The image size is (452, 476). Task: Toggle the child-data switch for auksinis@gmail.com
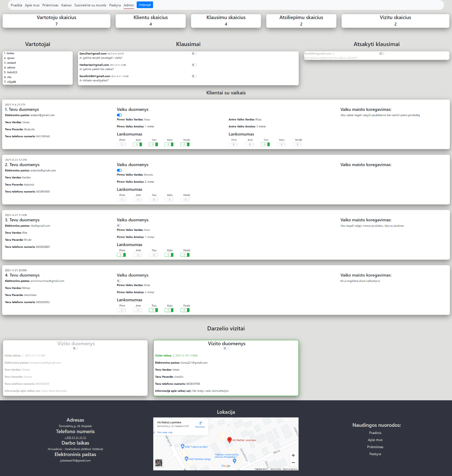(119, 170)
